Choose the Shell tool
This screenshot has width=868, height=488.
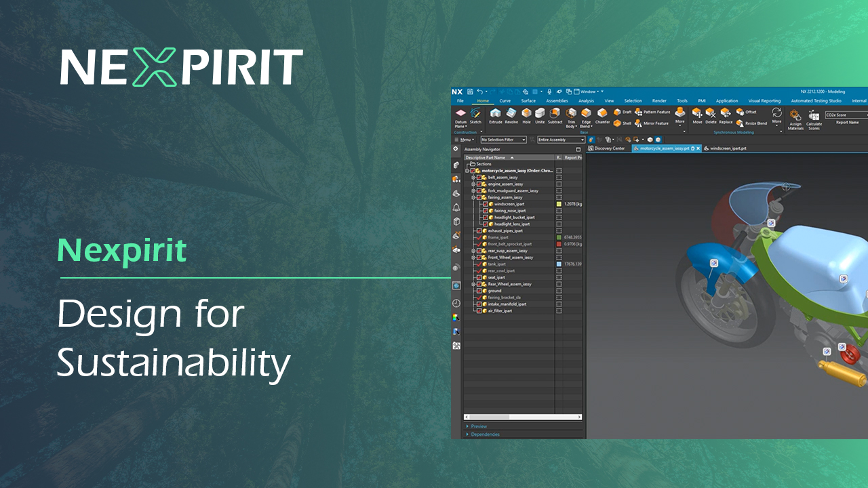tap(623, 123)
